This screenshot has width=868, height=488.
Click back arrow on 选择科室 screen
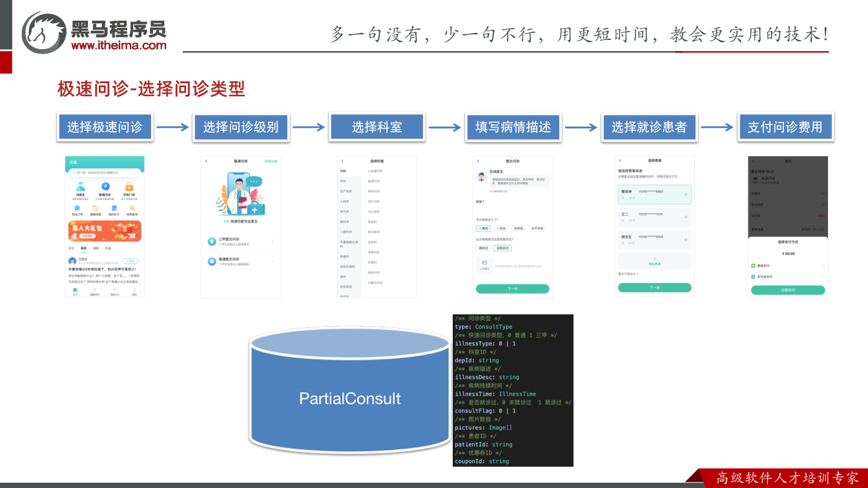[342, 161]
